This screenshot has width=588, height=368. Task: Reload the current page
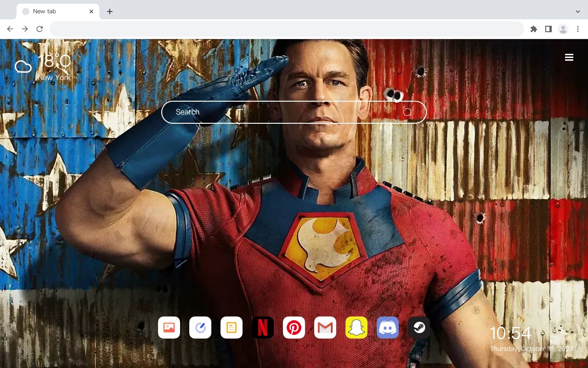40,29
